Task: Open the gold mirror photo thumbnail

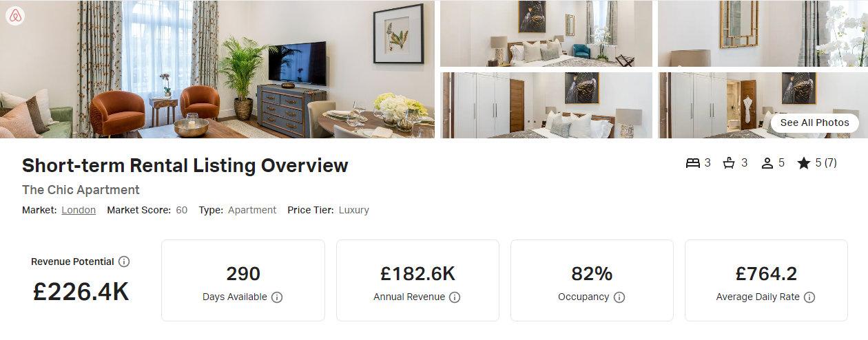Action: coord(763,33)
